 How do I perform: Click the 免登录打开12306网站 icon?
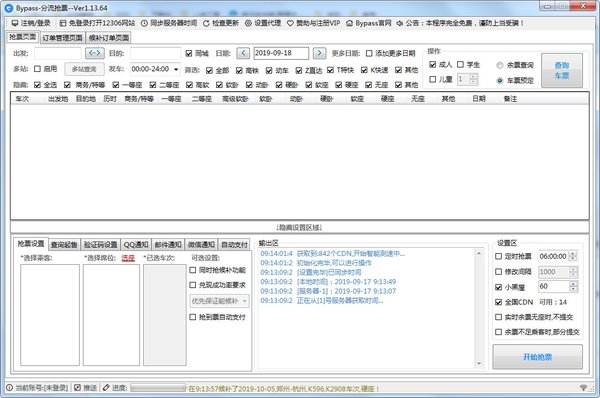(x=63, y=23)
